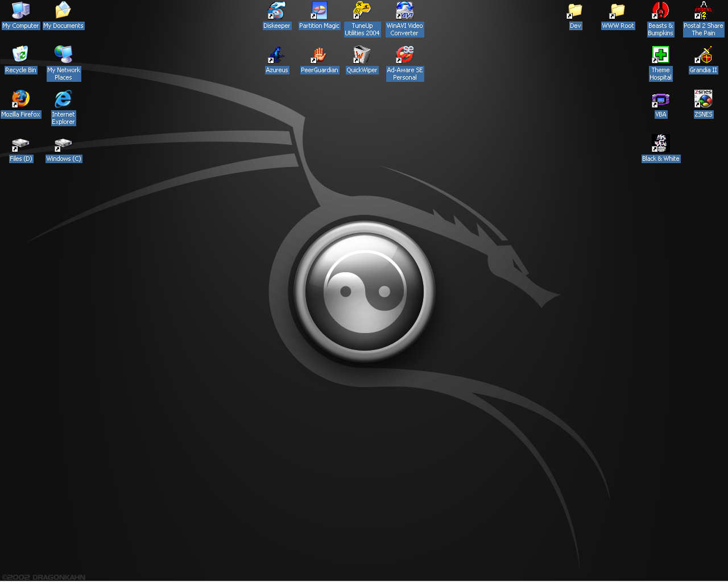728x582 pixels.
Task: Click the Internet Explorer shortcut
Action: [63, 99]
